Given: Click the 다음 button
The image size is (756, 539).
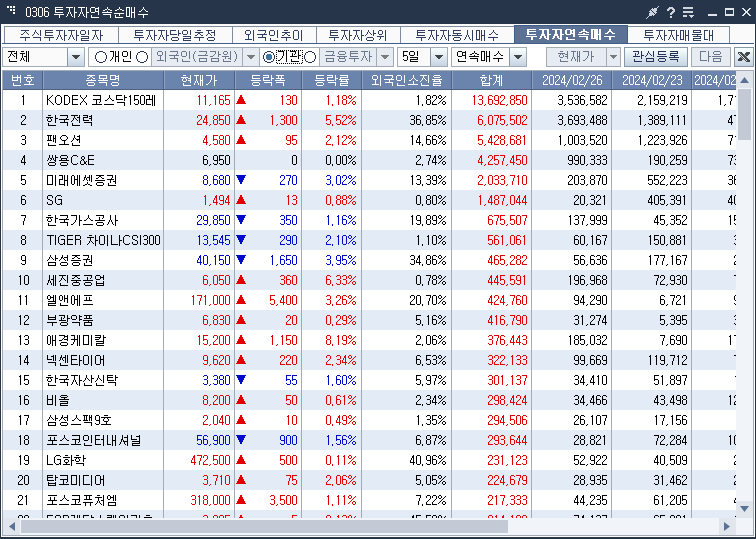Looking at the screenshot, I should point(711,57).
